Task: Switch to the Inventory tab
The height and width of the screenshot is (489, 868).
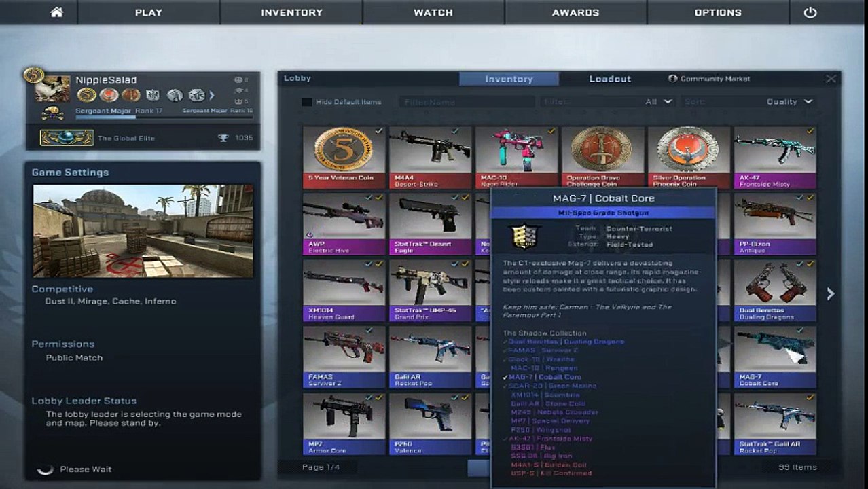Action: 509,79
